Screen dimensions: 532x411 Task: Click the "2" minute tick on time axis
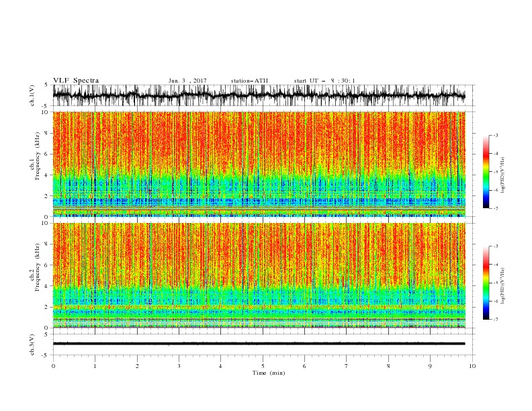click(137, 366)
